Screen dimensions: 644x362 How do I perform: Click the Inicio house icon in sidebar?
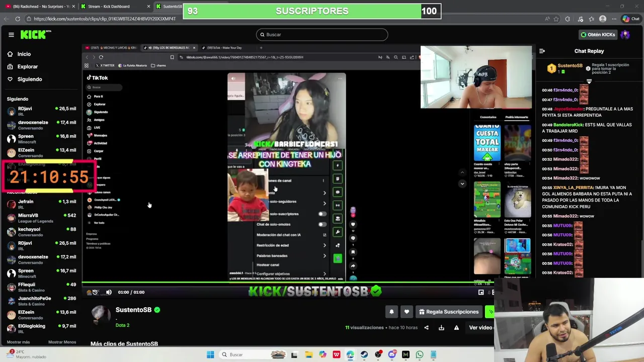(10, 54)
